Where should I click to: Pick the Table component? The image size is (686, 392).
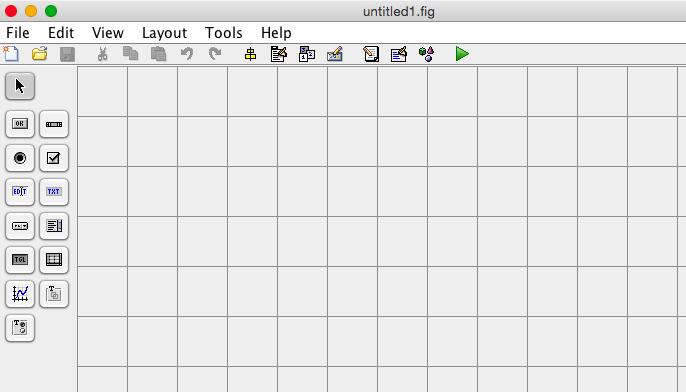[x=54, y=260]
